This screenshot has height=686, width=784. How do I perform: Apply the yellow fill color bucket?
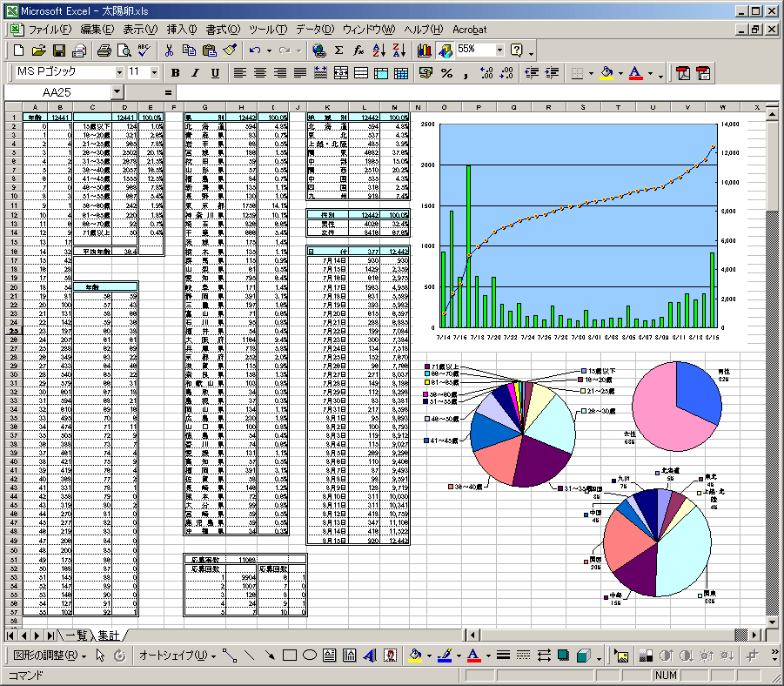pyautogui.click(x=606, y=73)
